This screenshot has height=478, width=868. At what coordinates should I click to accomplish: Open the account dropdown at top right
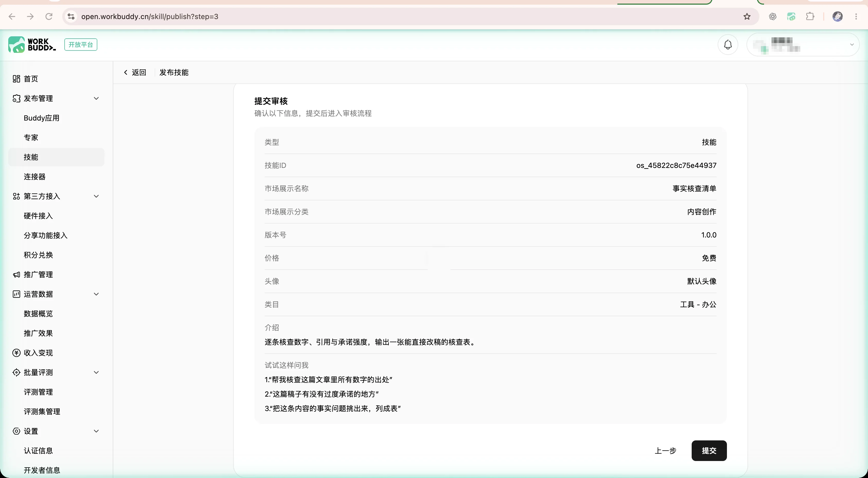coord(803,45)
